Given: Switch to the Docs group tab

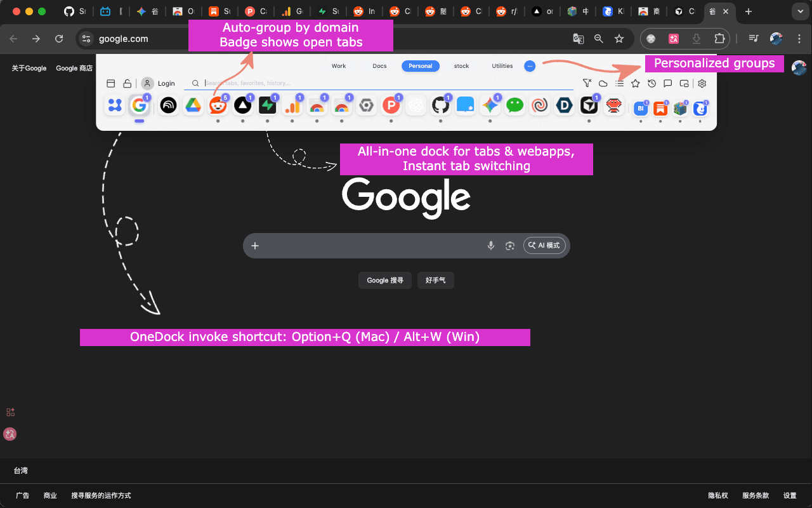Looking at the screenshot, I should click(x=379, y=66).
